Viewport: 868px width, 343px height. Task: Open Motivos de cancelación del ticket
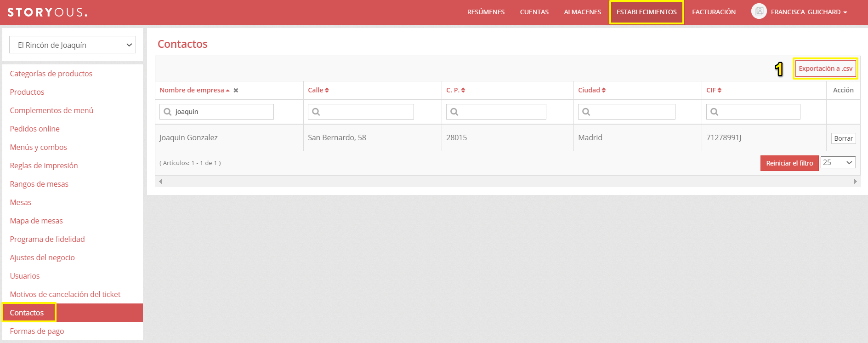pos(65,294)
